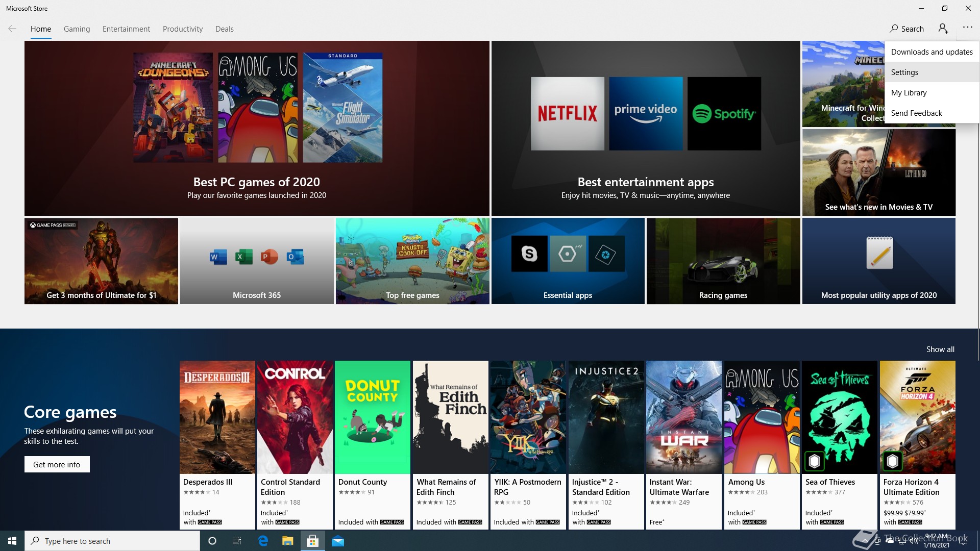Screen dimensions: 980x551
Task: Switch to the Deals tab
Action: 224,29
